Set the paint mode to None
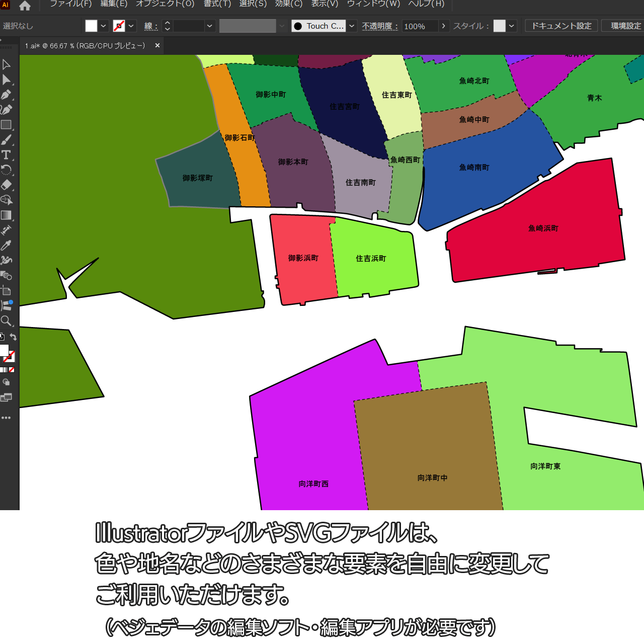This screenshot has width=644, height=644. pos(12,370)
